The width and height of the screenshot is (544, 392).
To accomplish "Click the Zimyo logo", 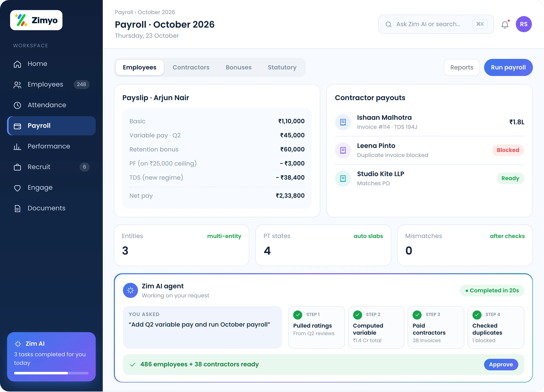I will pyautogui.click(x=36, y=20).
